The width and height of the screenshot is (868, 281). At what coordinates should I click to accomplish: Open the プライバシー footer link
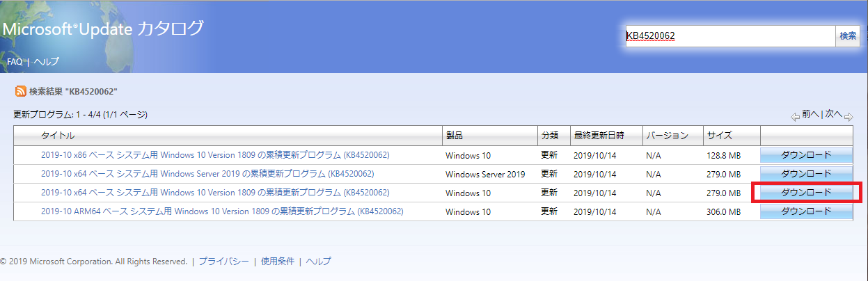coord(223,262)
